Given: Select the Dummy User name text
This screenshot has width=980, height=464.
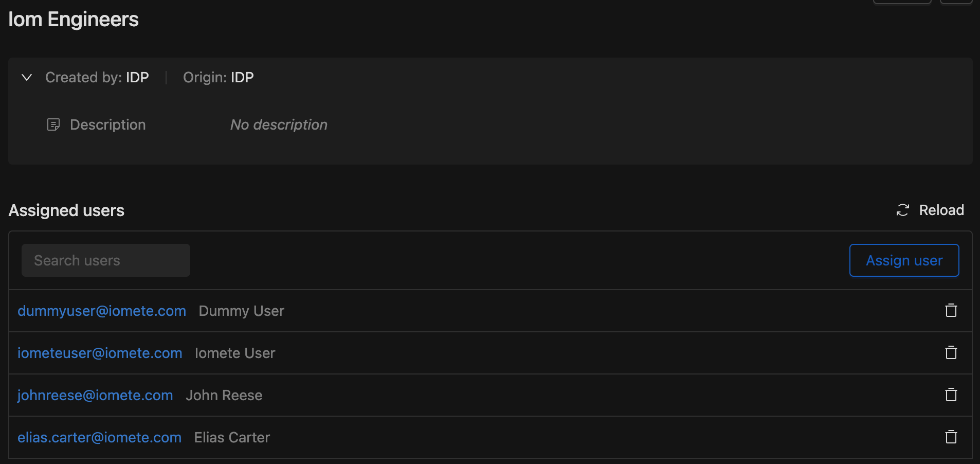Looking at the screenshot, I should point(241,311).
